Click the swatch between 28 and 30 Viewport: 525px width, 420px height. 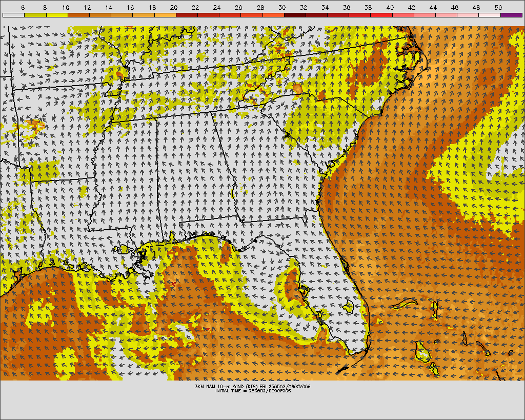coord(274,15)
